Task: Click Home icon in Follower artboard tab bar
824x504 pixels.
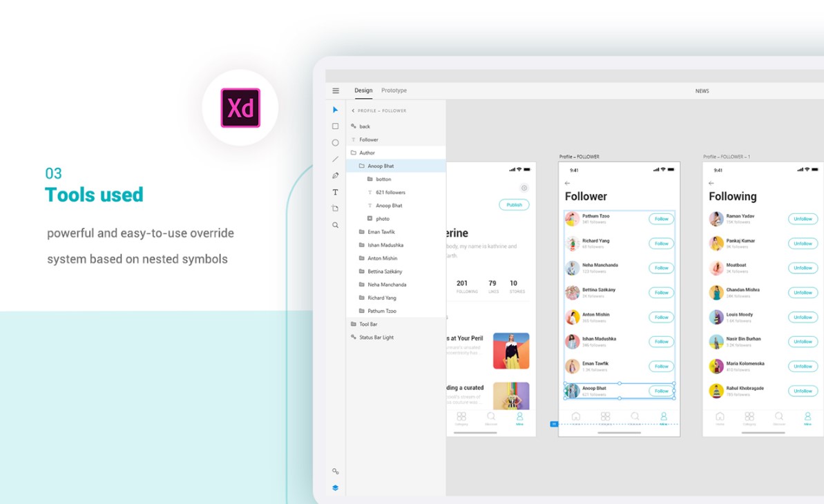Action: [x=576, y=417]
